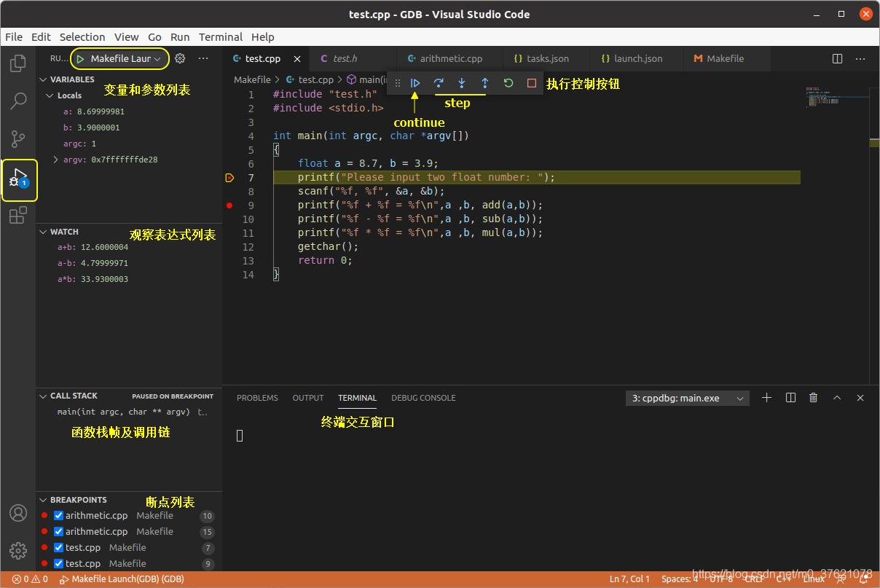The width and height of the screenshot is (880, 588).
Task: Split the terminal panel
Action: pos(790,398)
